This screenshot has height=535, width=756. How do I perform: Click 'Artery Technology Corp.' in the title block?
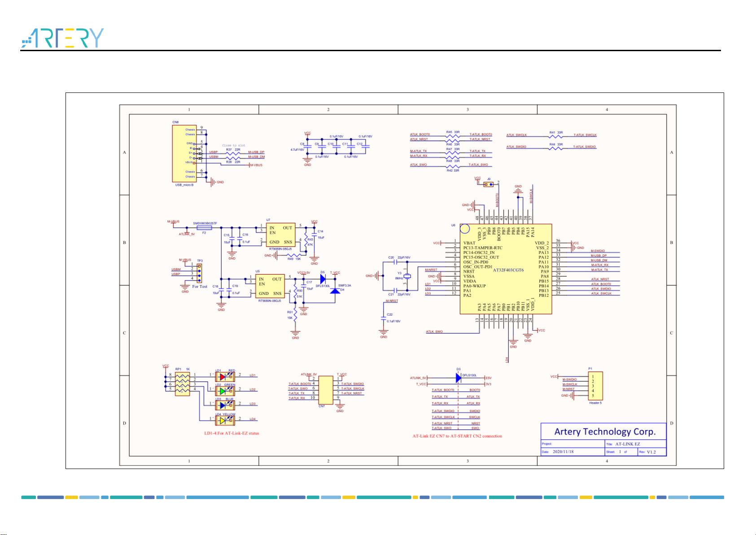605,432
